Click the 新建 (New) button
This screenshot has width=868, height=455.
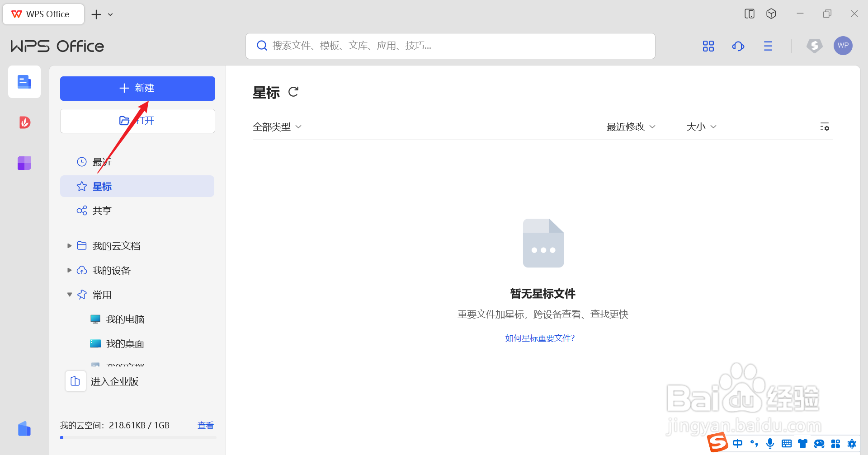pos(137,89)
